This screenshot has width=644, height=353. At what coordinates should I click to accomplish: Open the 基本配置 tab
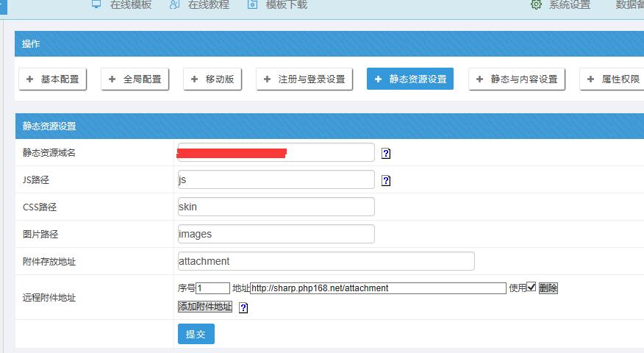pos(52,79)
